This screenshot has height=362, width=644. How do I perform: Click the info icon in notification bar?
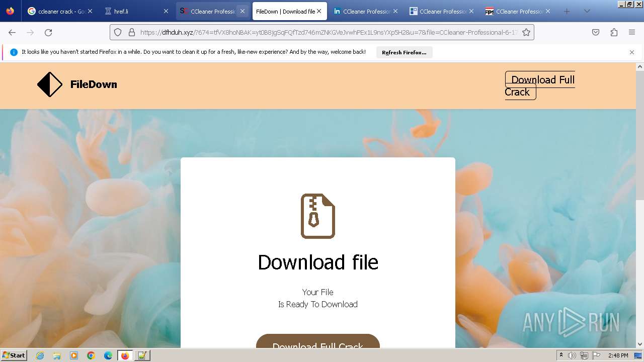[14, 52]
